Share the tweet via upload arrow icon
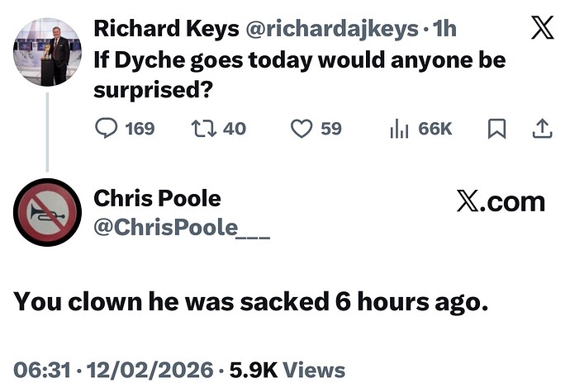Image resolution: width=570 pixels, height=392 pixels. pos(542,129)
